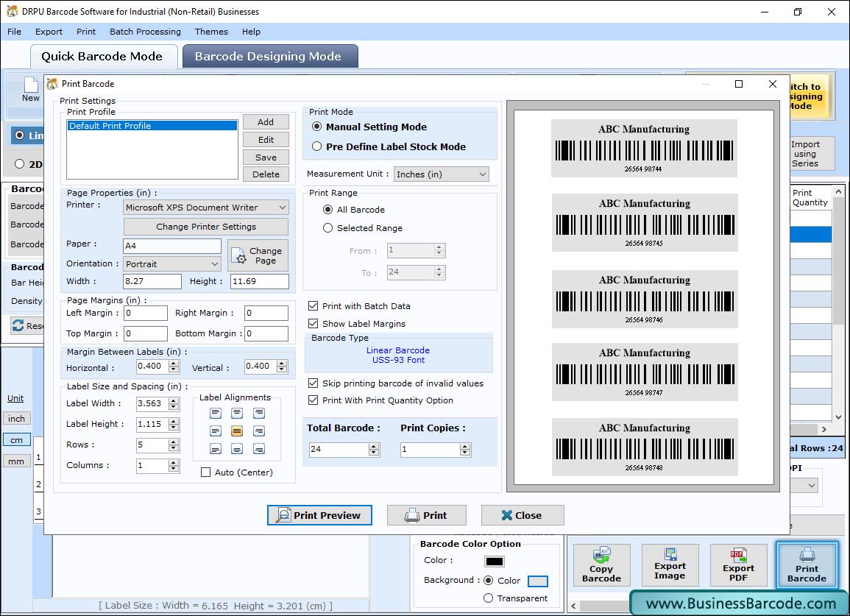
Task: Click the Print button with printer icon
Action: (427, 515)
